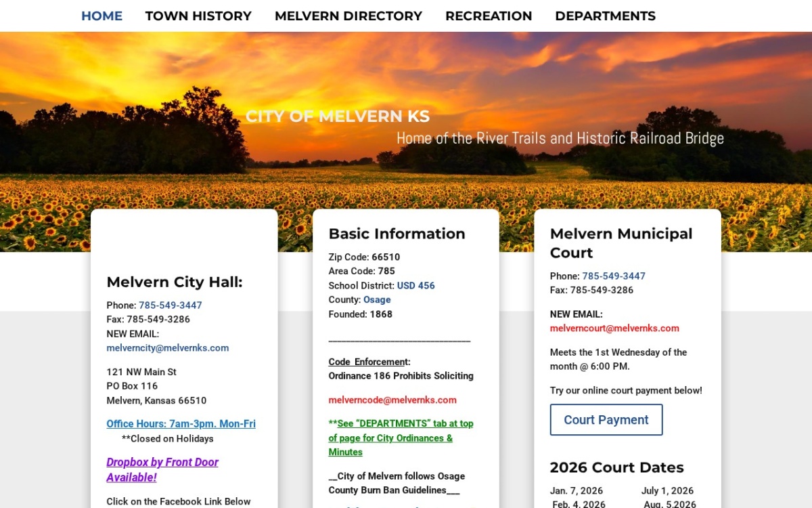Viewport: 812px width, 508px height.
Task: Click the Facebook Link Below text
Action: pyautogui.click(x=179, y=502)
